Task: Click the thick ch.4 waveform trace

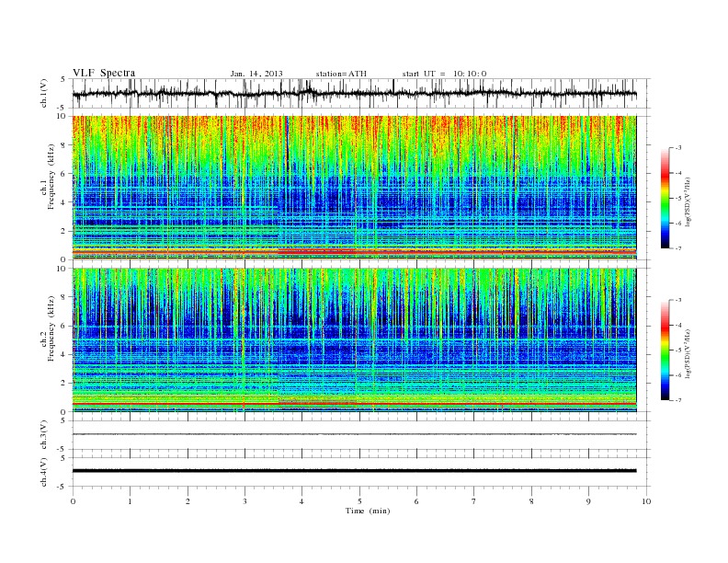Action: [x=354, y=471]
